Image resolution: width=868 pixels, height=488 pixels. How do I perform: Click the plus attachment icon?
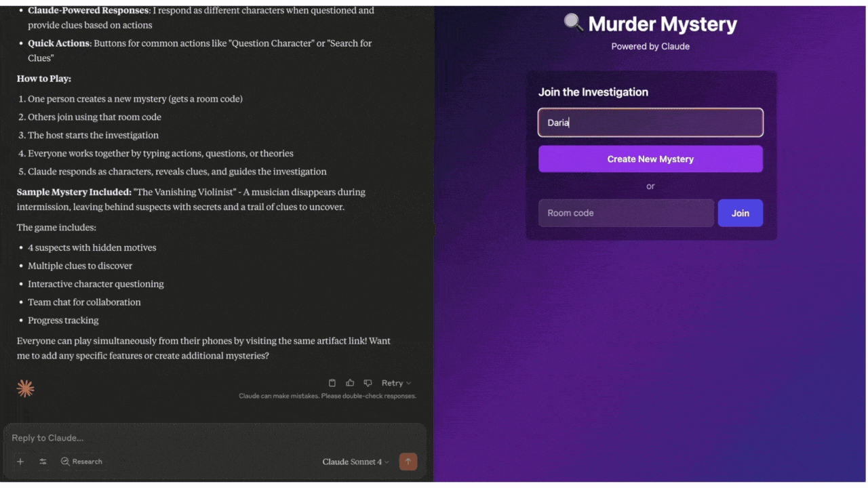(20, 462)
